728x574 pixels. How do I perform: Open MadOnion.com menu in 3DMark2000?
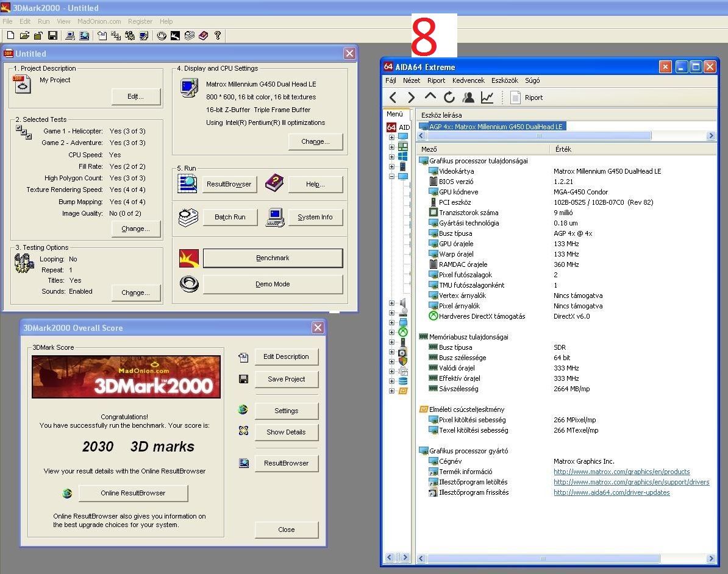tap(99, 21)
